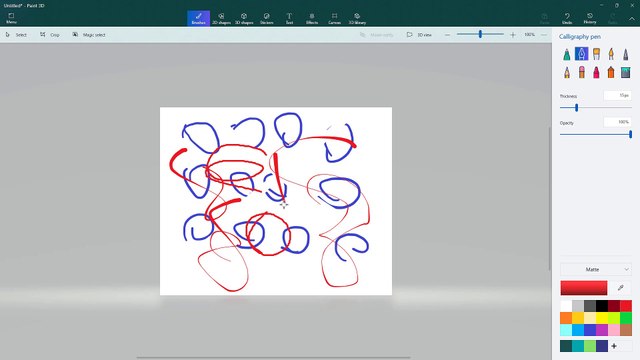The image size is (640, 360).
Task: Pick the purple color swatch
Action: (602, 330)
